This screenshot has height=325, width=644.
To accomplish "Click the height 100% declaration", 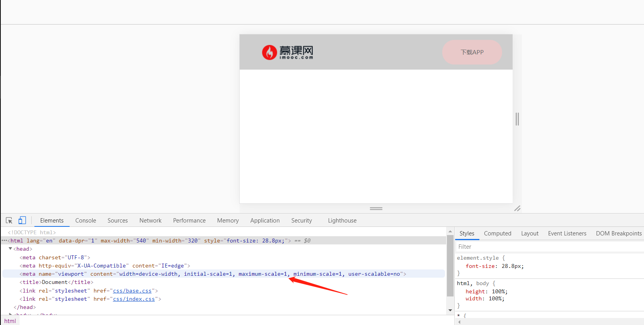I will (x=486, y=291).
